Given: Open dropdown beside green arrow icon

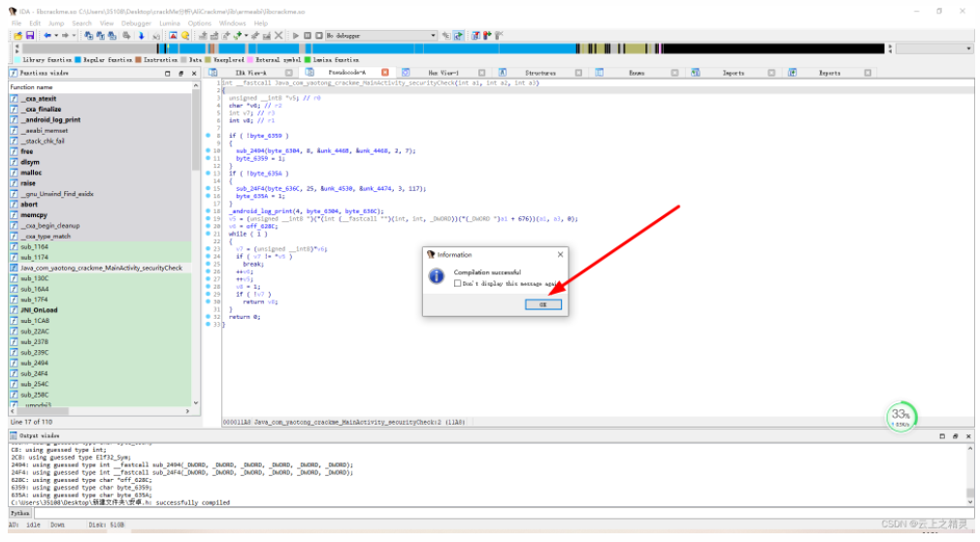Looking at the screenshot, I should (x=246, y=36).
